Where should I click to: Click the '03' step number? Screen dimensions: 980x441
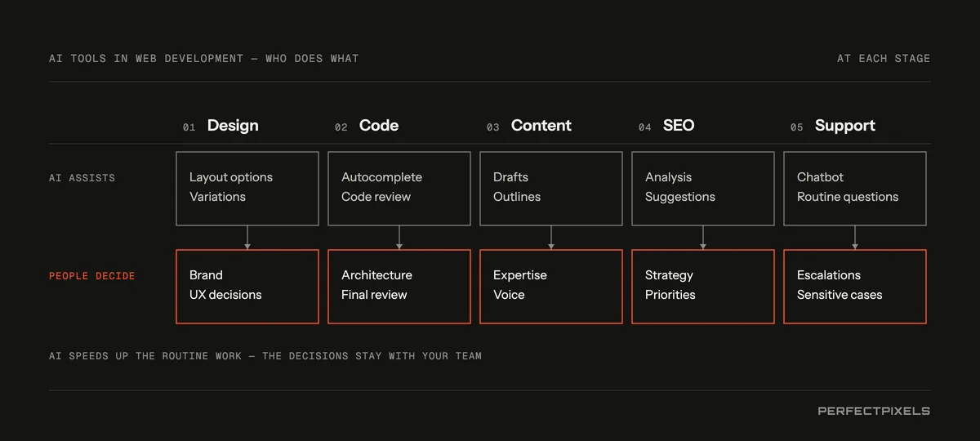coord(493,127)
